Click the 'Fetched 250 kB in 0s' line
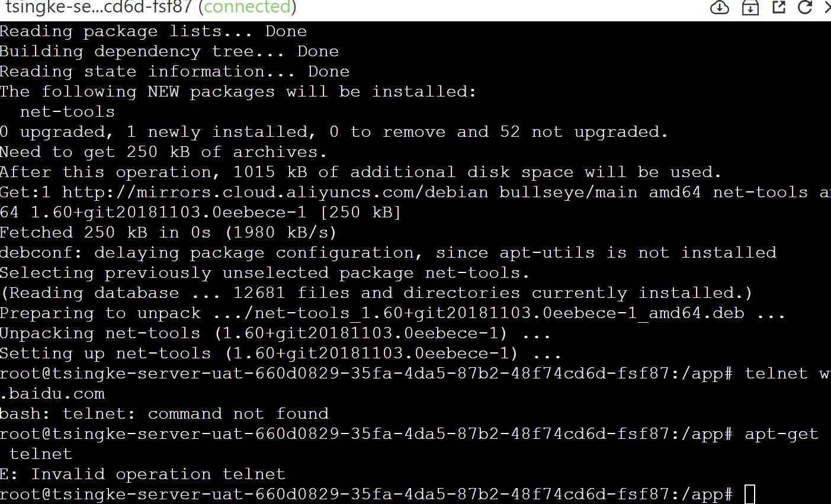The height and width of the screenshot is (504, 831). (x=168, y=233)
